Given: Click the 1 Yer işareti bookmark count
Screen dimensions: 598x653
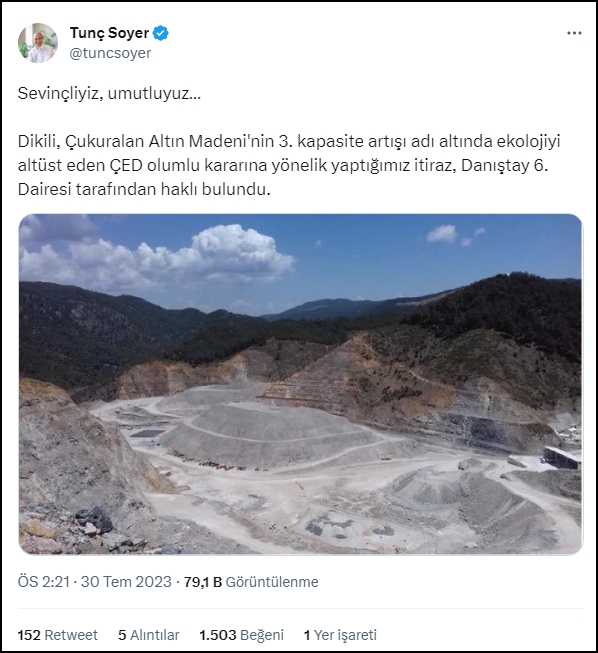Looking at the screenshot, I should tap(340, 635).
